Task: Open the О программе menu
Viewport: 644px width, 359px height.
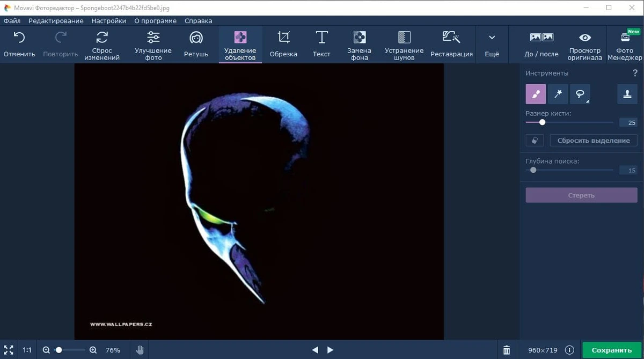Action: click(x=155, y=21)
